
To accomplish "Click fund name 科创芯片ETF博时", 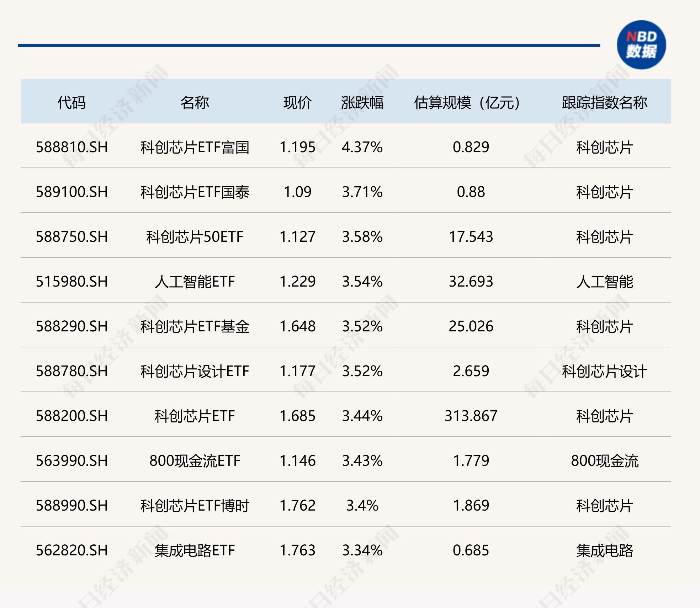I will tap(195, 506).
